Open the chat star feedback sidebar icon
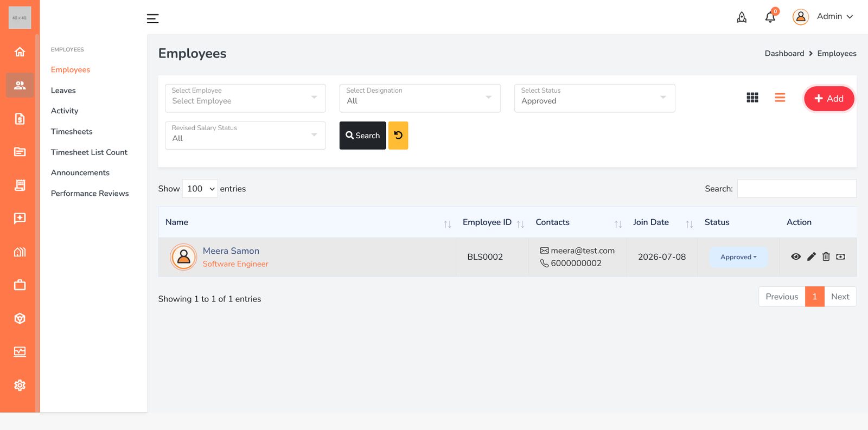Image resolution: width=868 pixels, height=430 pixels. pos(20,219)
